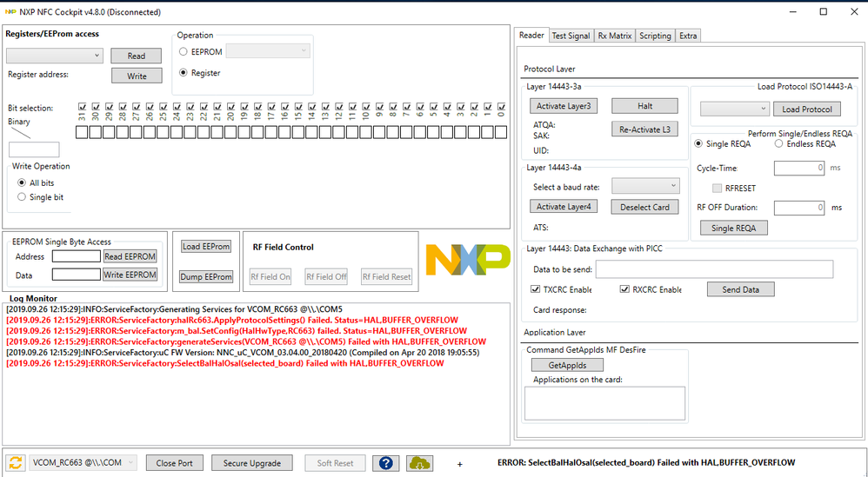Click the Cycle-Time input field
The width and height of the screenshot is (868, 477).
[x=799, y=168]
